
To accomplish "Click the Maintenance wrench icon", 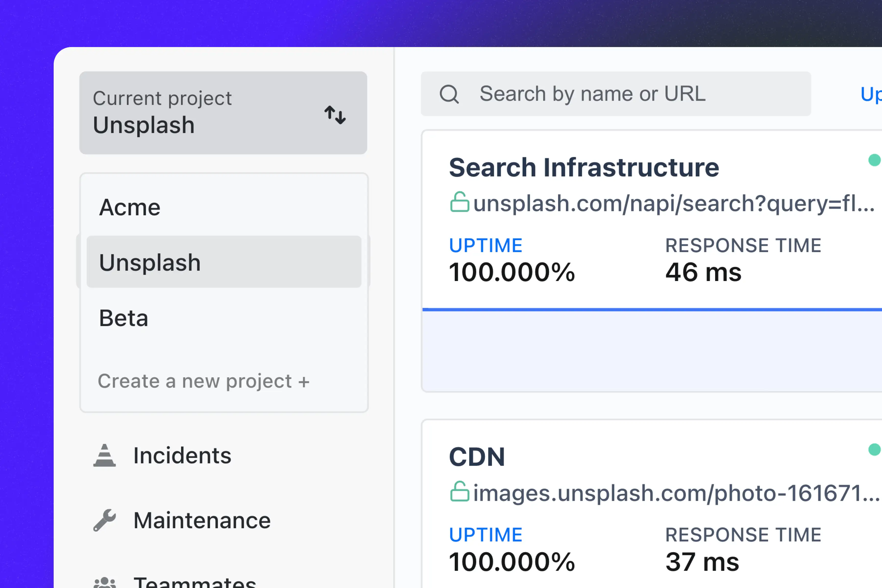I will pyautogui.click(x=105, y=520).
